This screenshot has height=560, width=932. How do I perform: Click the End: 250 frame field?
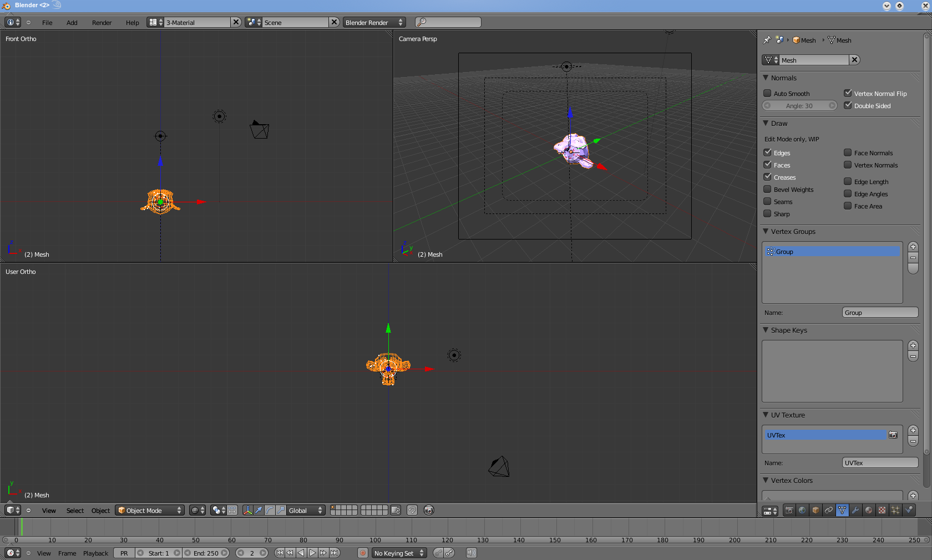(x=206, y=553)
